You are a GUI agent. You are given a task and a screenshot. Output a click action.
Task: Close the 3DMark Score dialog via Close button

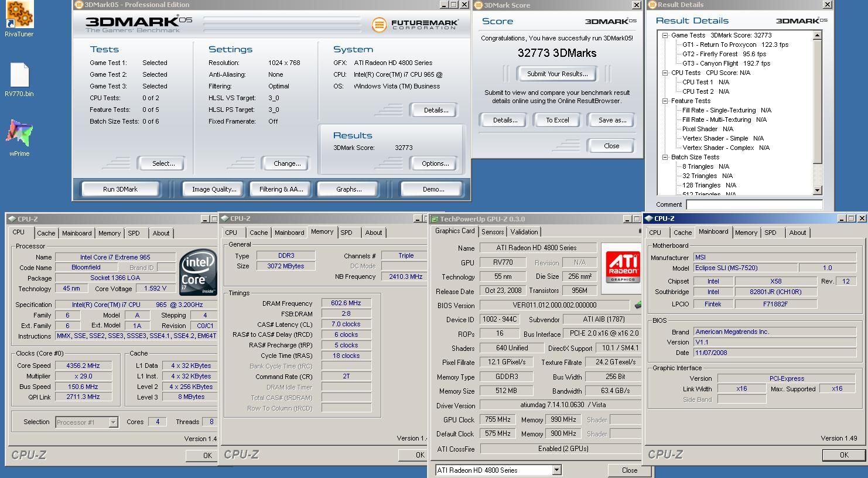(x=611, y=146)
